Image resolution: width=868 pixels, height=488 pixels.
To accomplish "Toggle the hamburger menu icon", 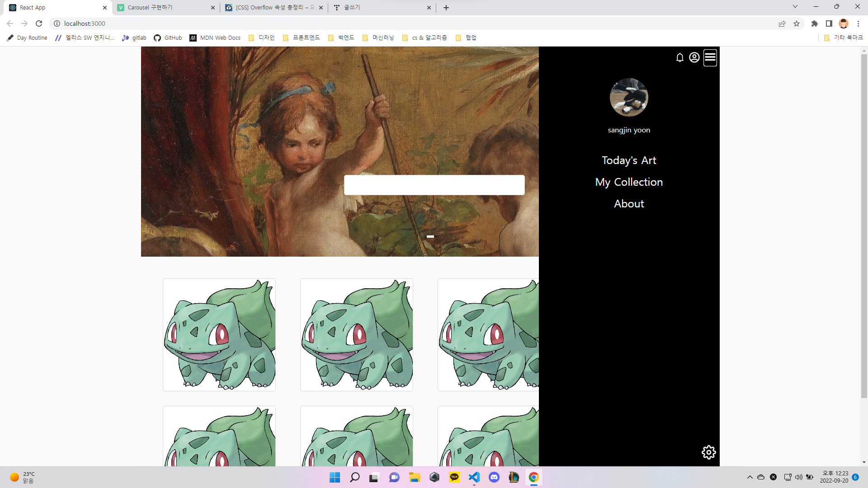I will (x=710, y=57).
